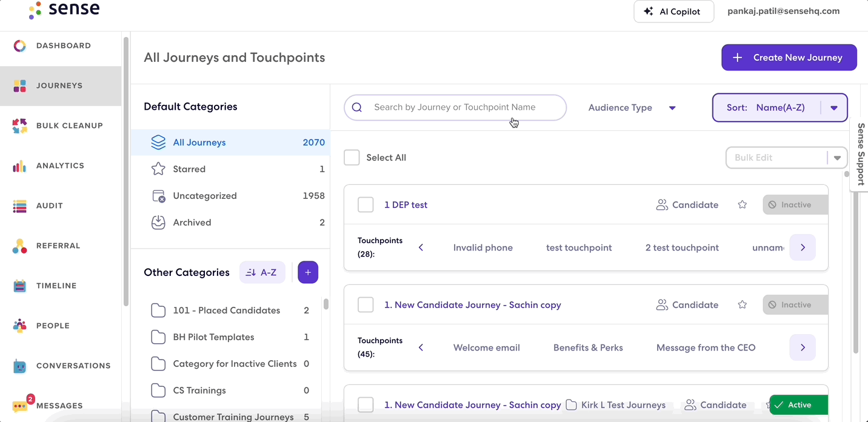Image resolution: width=868 pixels, height=422 pixels.
Task: Open the Dashboard icon in sidebar
Action: coord(20,45)
